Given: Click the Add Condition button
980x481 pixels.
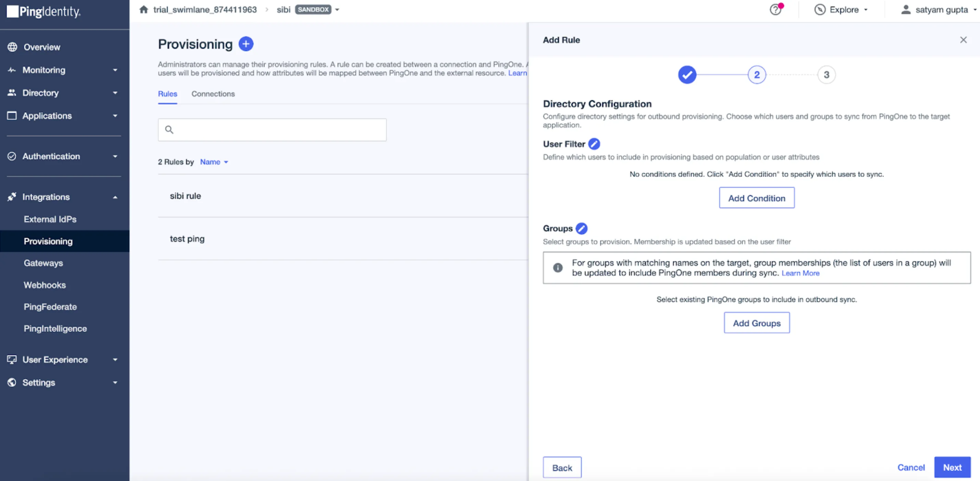Looking at the screenshot, I should click(x=757, y=198).
